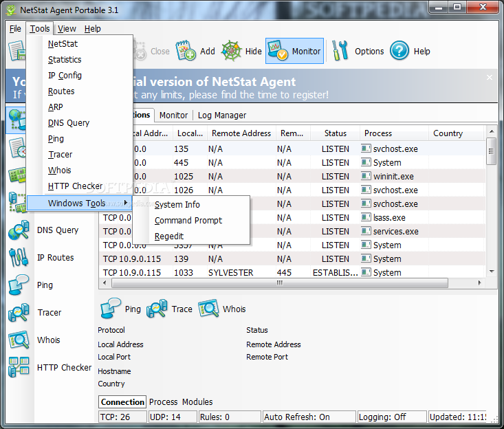Sort by the Process column header
This screenshot has width=504, height=429.
pyautogui.click(x=395, y=133)
